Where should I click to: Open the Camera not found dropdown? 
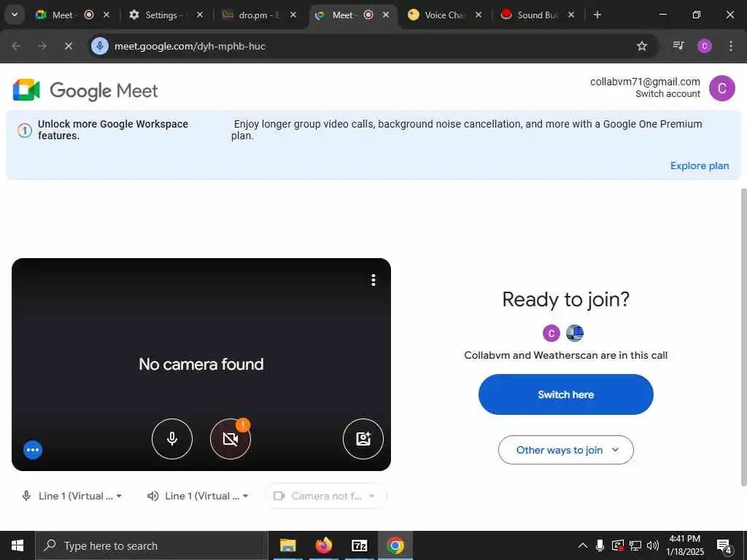(325, 496)
